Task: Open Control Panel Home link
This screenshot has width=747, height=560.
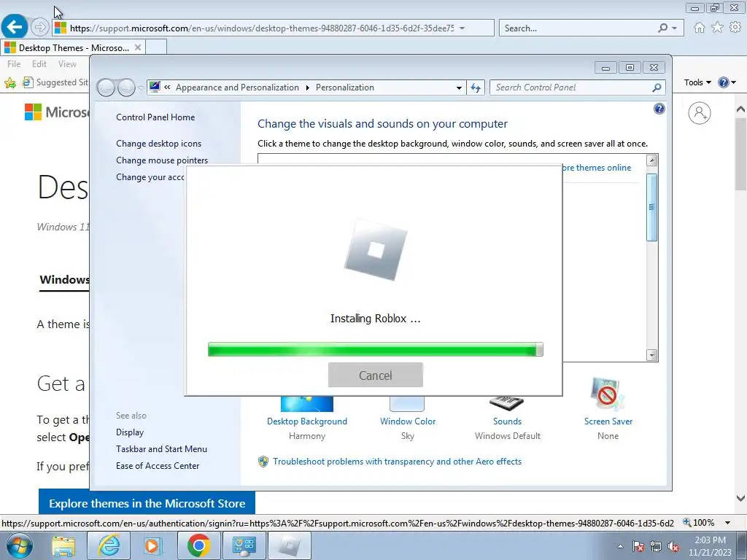Action: pos(155,117)
